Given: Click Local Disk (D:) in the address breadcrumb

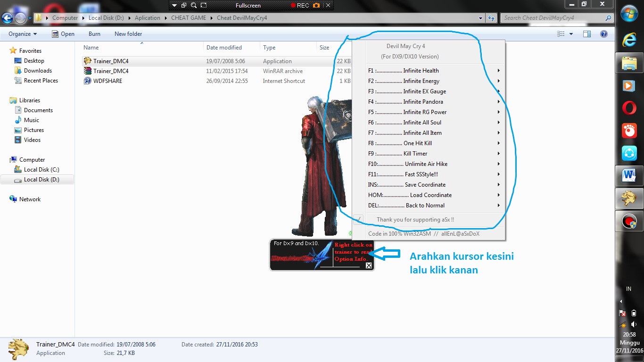Looking at the screenshot, I should click(106, 18).
